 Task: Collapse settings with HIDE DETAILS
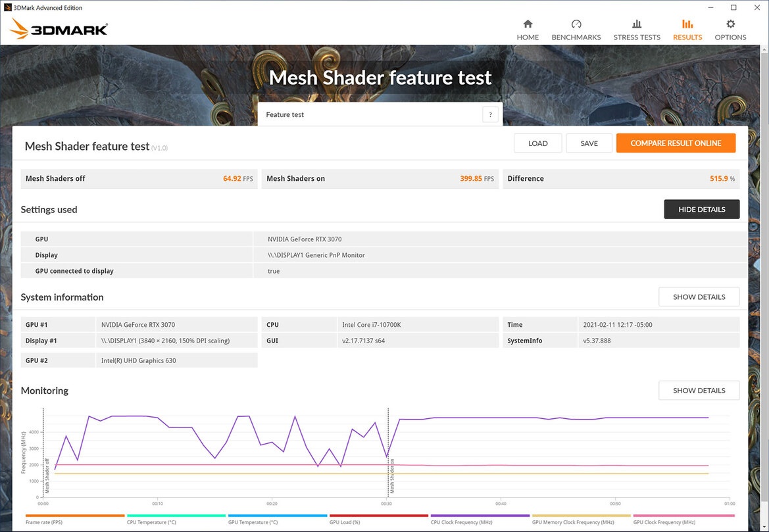pos(702,209)
